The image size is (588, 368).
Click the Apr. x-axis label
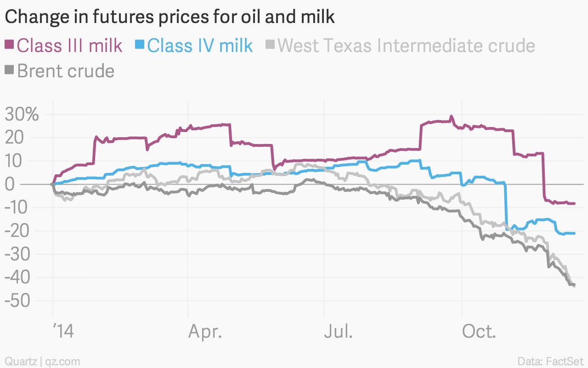click(x=205, y=331)
